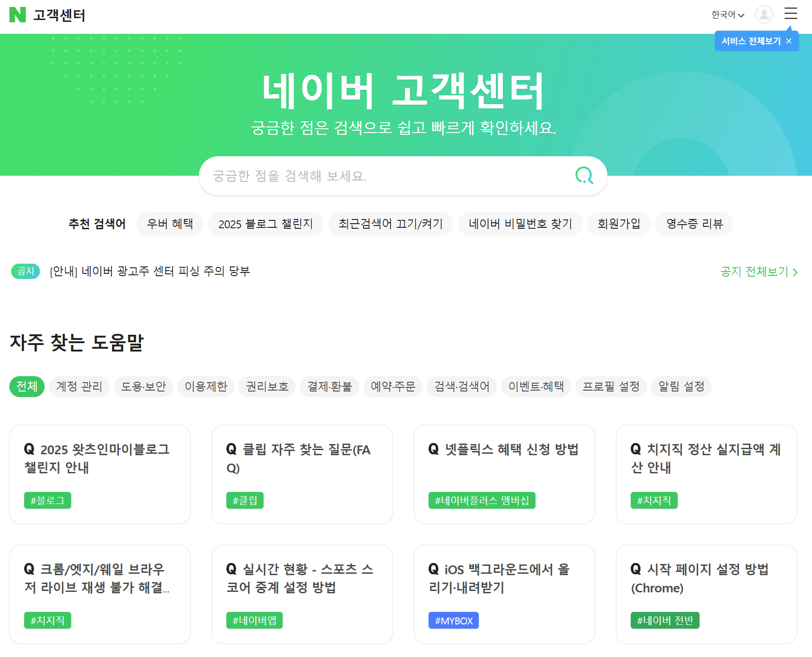Select suggested keyword 2025 블로그 챌린지

[265, 224]
